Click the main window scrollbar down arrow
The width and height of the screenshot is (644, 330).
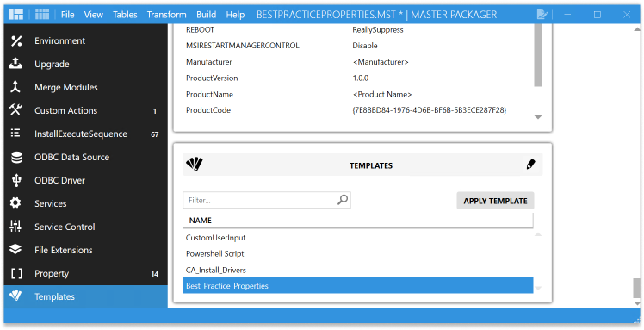(636, 303)
